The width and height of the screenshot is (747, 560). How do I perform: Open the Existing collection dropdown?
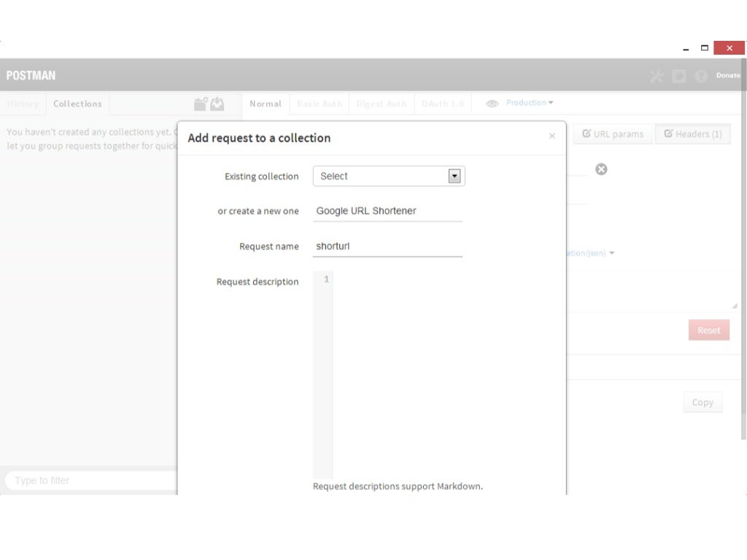[388, 176]
